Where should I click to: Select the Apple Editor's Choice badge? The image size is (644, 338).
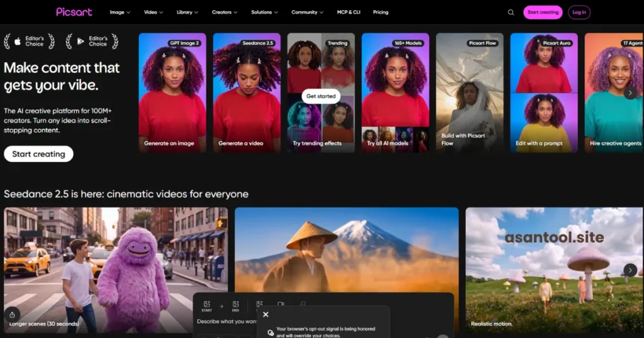tap(29, 41)
